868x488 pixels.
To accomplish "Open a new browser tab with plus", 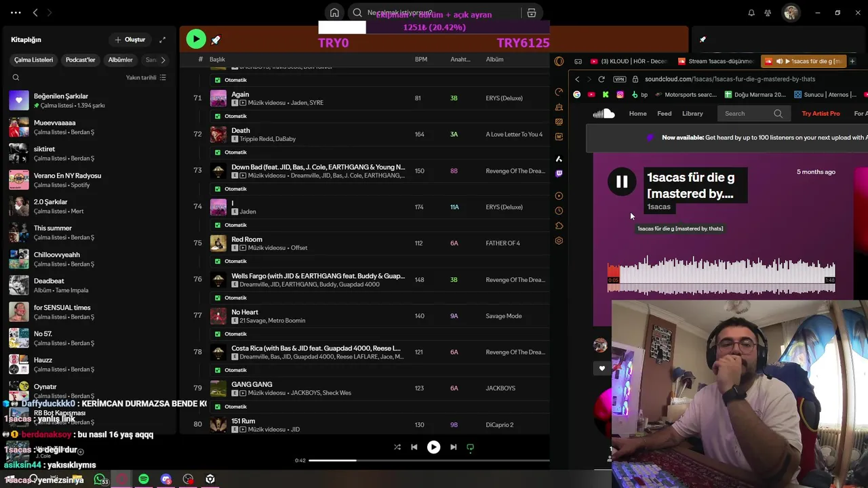I will coord(852,61).
